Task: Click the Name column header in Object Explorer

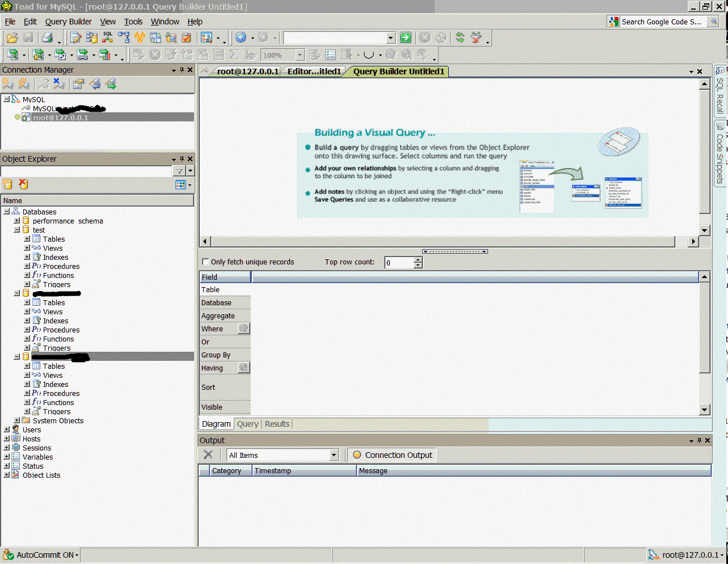Action: (x=97, y=200)
